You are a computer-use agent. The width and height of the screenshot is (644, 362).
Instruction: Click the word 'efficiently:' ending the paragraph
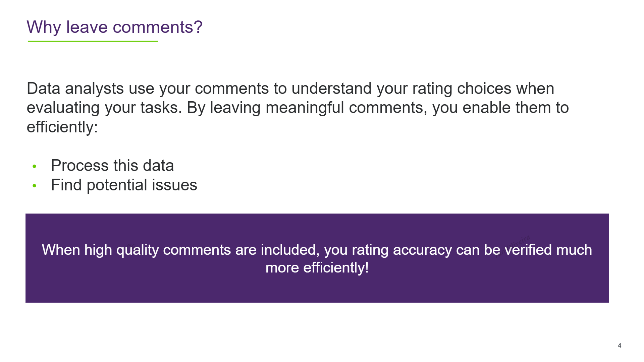(62, 127)
